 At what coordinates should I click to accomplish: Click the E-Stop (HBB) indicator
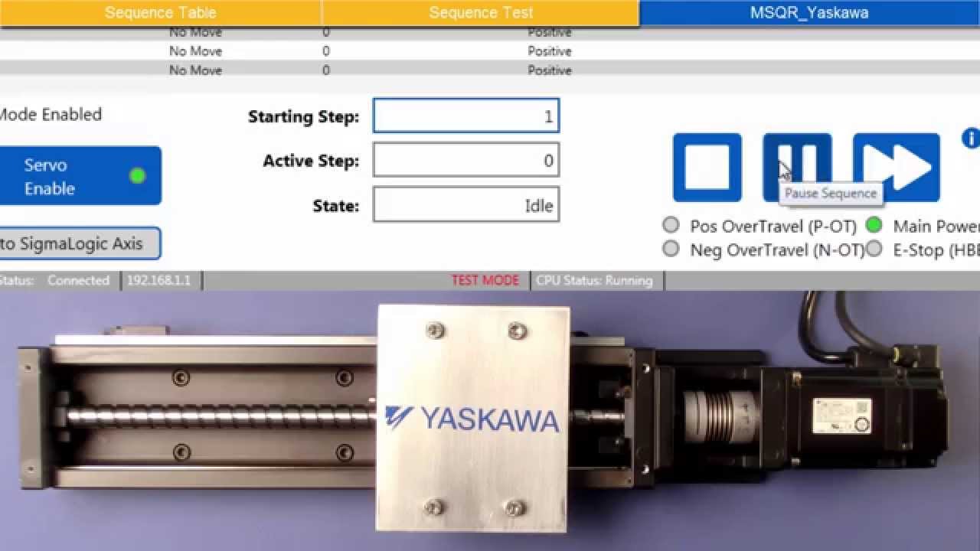874,249
